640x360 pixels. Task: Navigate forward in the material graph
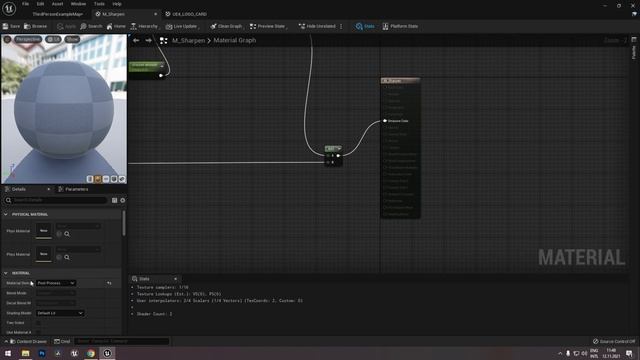click(148, 40)
